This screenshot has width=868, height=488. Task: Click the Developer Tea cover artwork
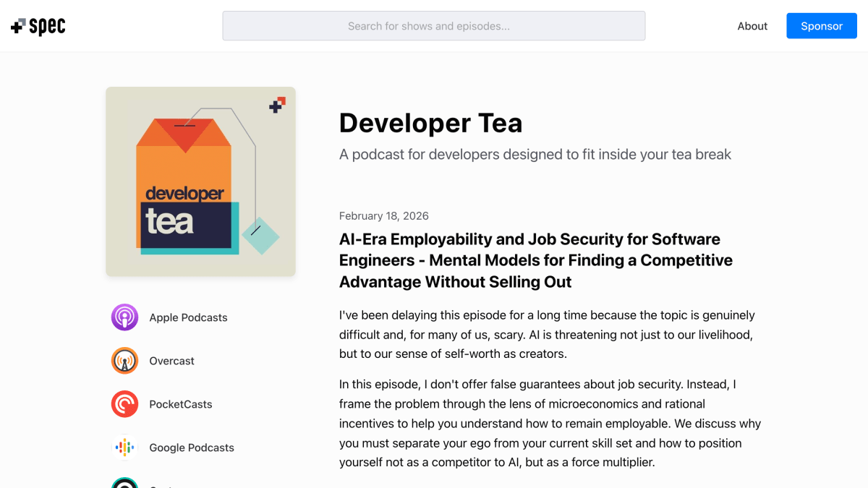coord(200,181)
